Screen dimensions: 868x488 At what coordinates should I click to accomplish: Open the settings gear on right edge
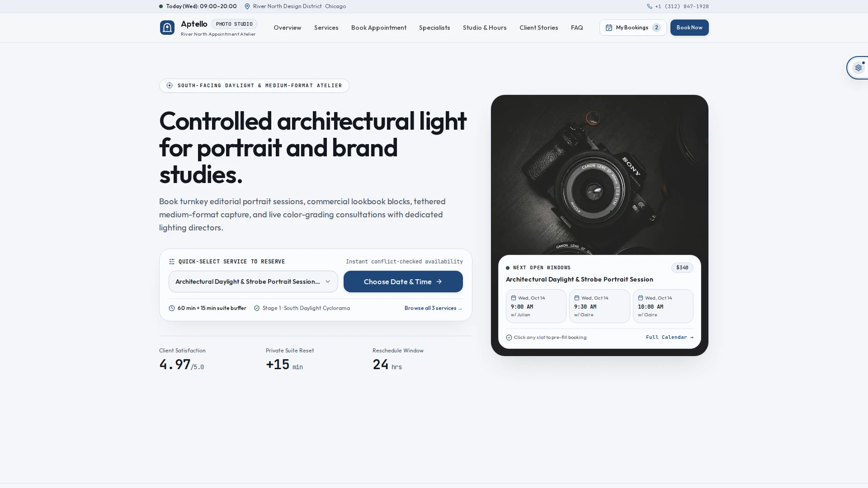(x=858, y=68)
